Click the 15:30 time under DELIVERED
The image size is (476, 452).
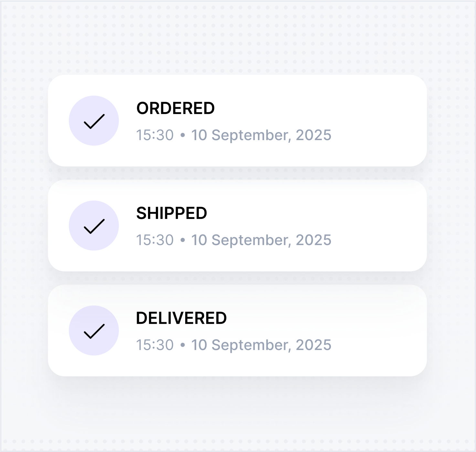click(155, 345)
